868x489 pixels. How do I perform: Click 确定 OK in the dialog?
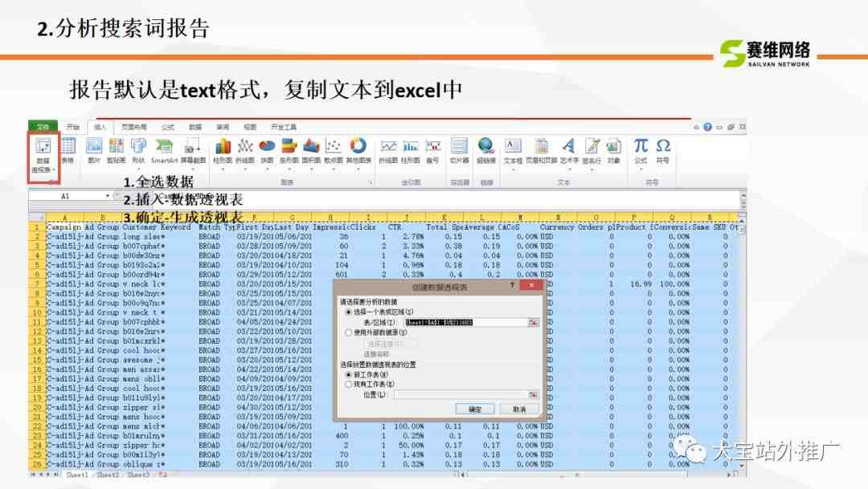coord(475,410)
